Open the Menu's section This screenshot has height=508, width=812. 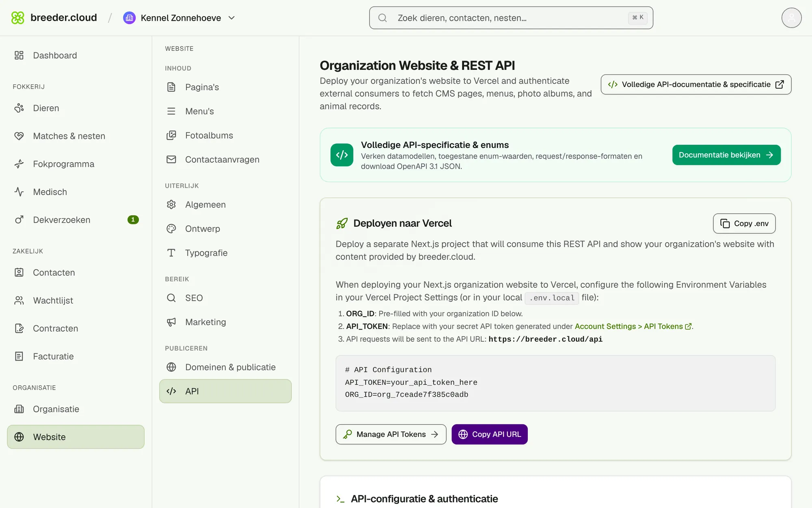(x=225, y=111)
